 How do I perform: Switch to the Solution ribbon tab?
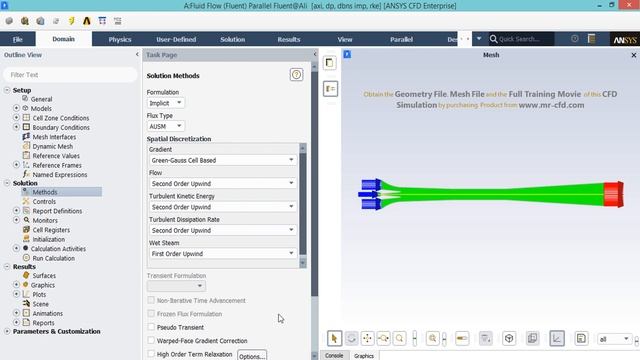coord(233,39)
